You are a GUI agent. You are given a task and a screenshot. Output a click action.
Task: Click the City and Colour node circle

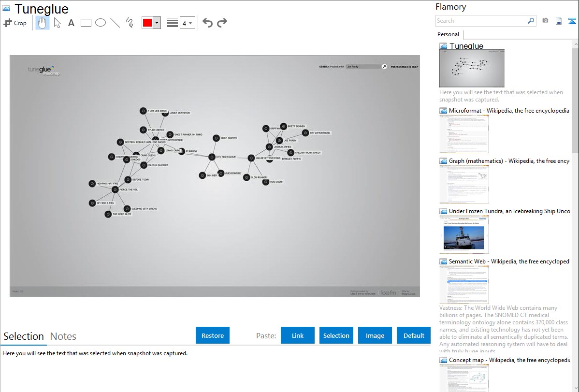(x=212, y=157)
